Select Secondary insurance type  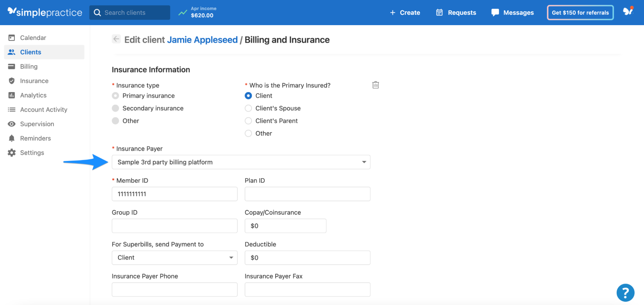pyautogui.click(x=115, y=108)
